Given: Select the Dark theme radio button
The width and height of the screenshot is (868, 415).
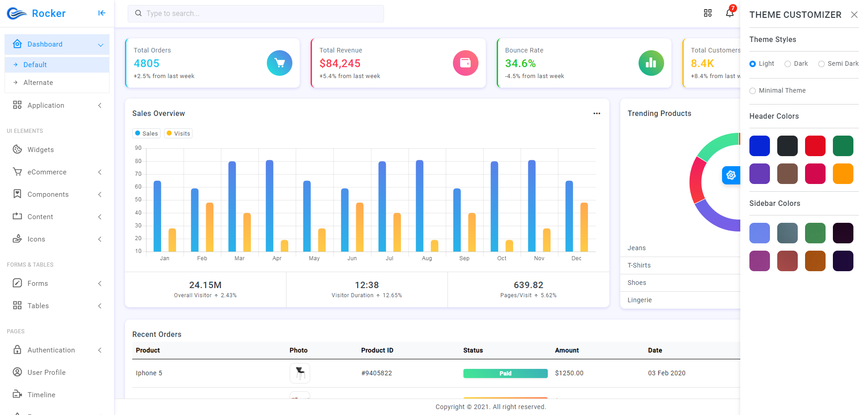Looking at the screenshot, I should [x=788, y=64].
